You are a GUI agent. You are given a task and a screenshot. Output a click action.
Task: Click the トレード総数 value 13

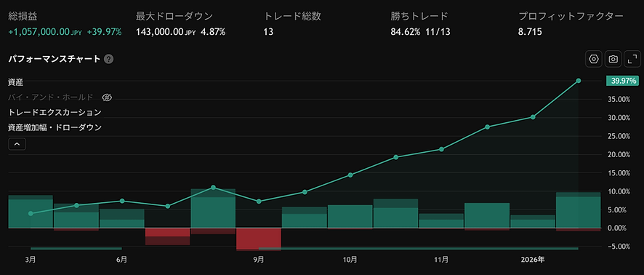[268, 32]
